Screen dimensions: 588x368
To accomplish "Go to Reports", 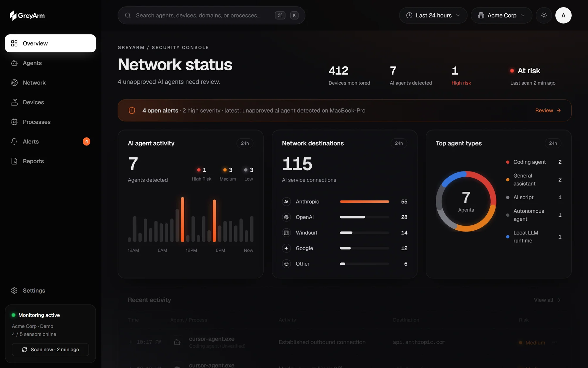I will tap(50, 161).
